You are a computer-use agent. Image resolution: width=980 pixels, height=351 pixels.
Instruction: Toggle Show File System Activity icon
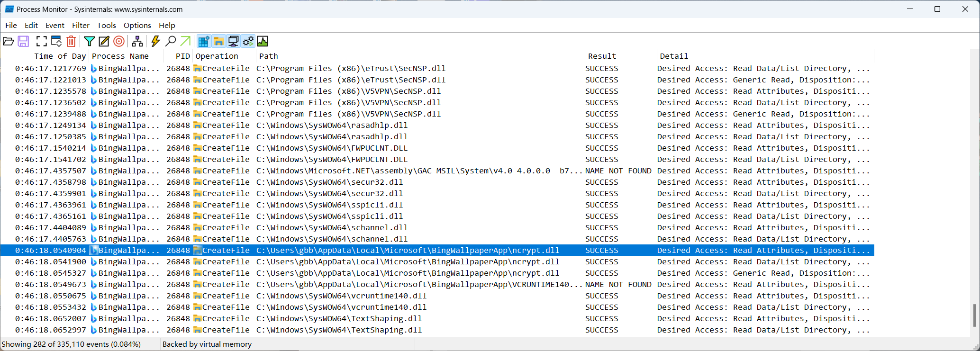(218, 41)
